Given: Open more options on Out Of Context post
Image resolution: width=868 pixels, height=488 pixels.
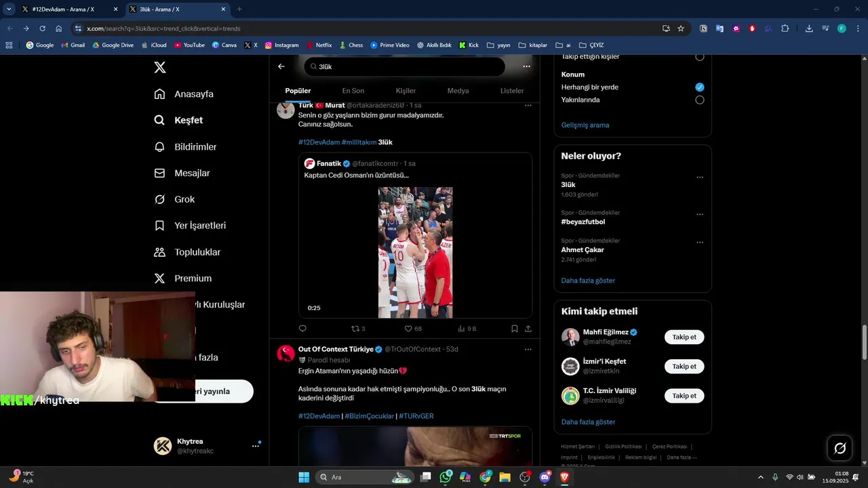Looking at the screenshot, I should [528, 350].
